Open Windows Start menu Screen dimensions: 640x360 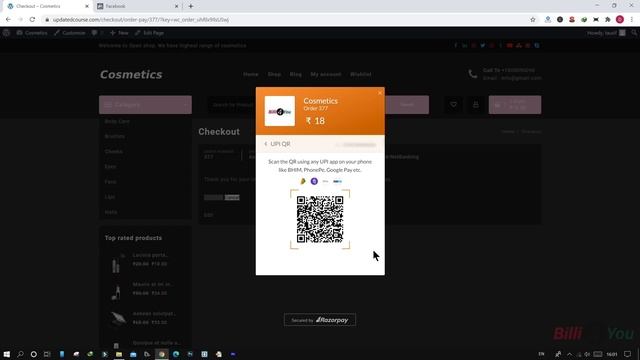[x=7, y=354]
